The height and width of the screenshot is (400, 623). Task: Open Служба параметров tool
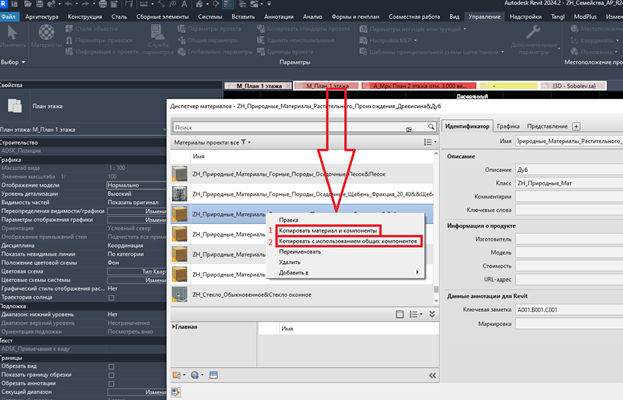[x=157, y=40]
